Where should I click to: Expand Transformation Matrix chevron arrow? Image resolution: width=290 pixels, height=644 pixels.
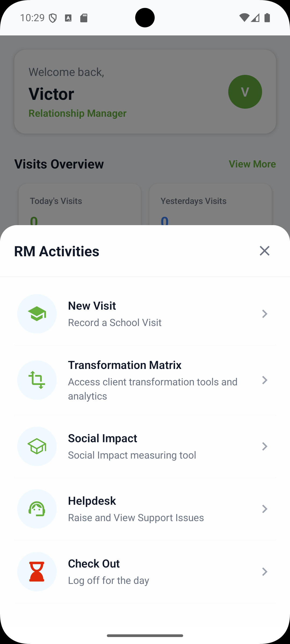[264, 380]
